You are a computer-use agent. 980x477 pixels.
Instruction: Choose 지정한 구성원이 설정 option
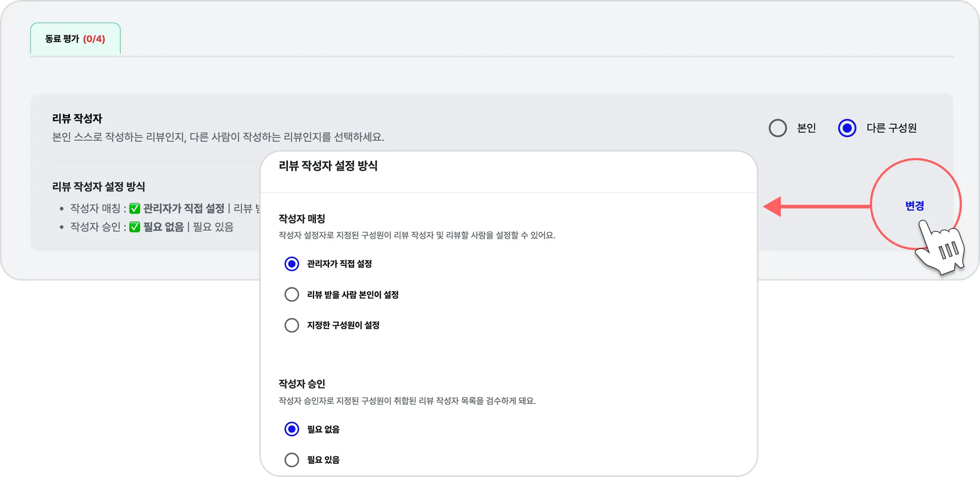pos(292,325)
